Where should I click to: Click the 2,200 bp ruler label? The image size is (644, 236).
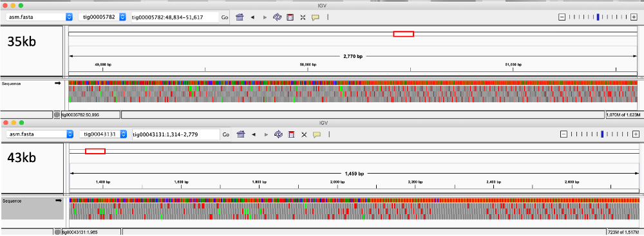(415, 181)
